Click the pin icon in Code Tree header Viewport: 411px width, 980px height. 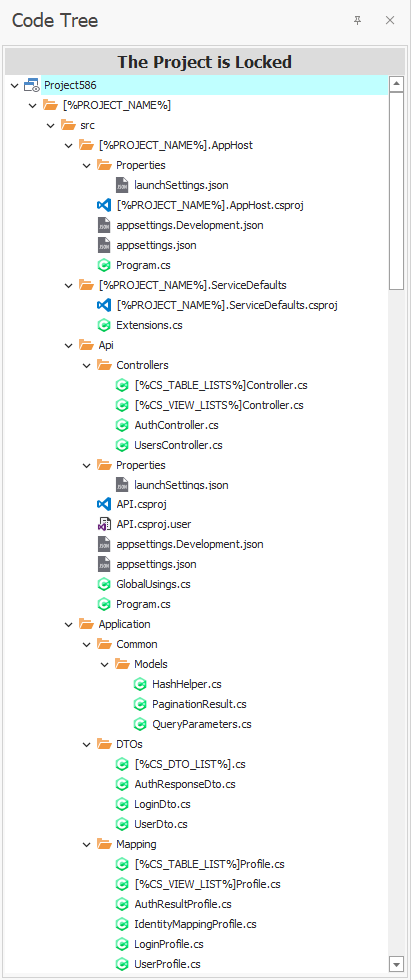pos(357,21)
